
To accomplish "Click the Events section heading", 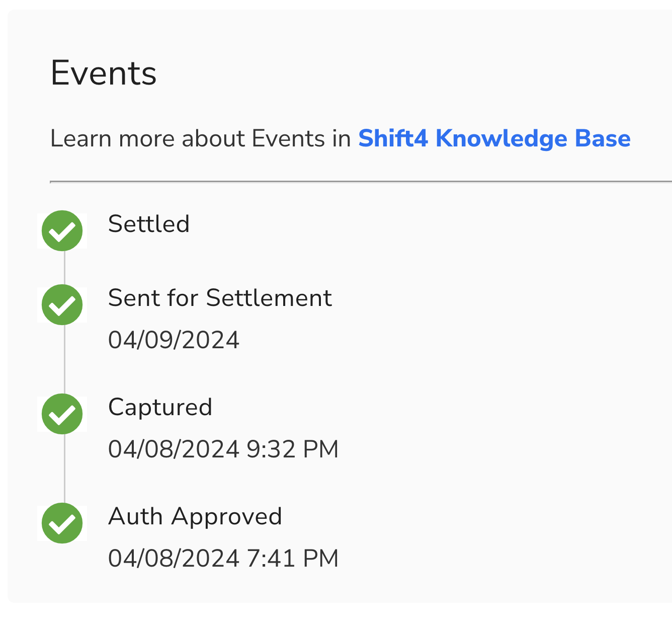I will tap(104, 73).
